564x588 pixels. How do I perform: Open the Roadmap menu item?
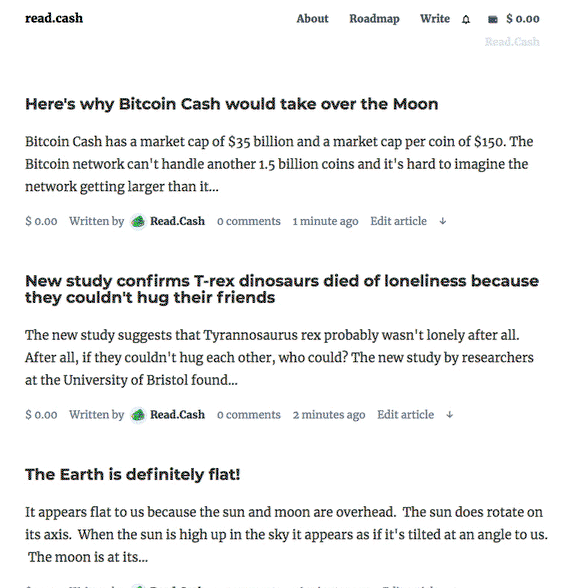pos(374,19)
